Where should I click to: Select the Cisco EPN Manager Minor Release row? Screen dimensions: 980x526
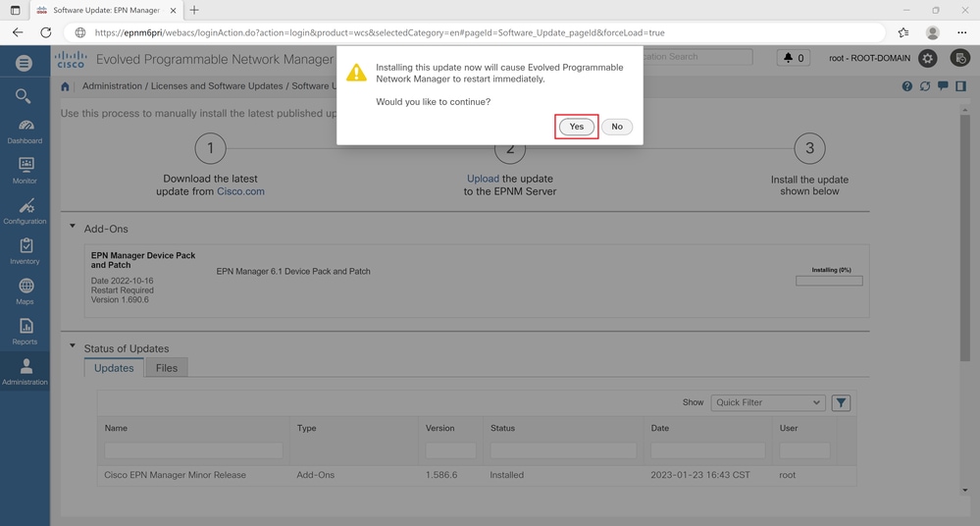[477, 475]
